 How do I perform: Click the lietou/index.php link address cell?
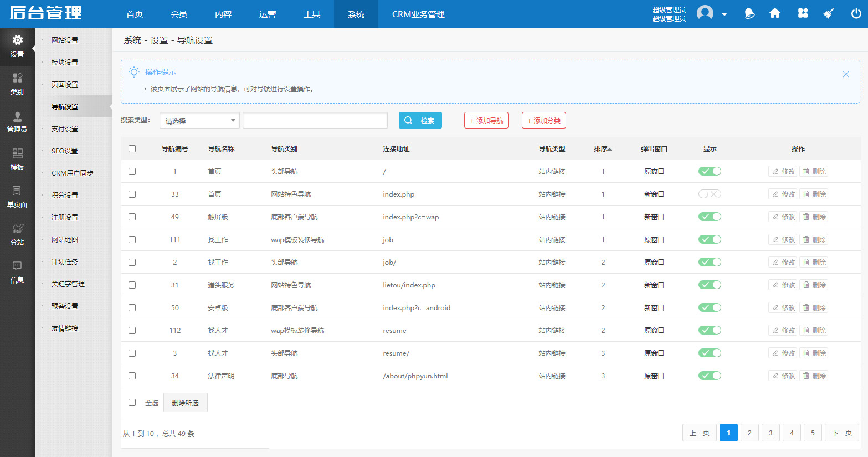coord(409,285)
